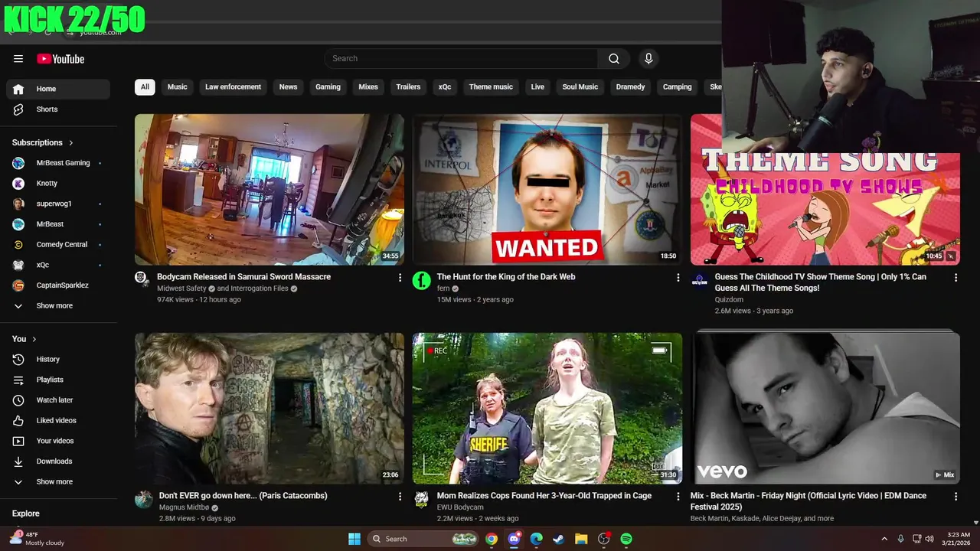The image size is (980, 551).
Task: Open MrBeast Gaming subscription channel
Action: coord(58,163)
